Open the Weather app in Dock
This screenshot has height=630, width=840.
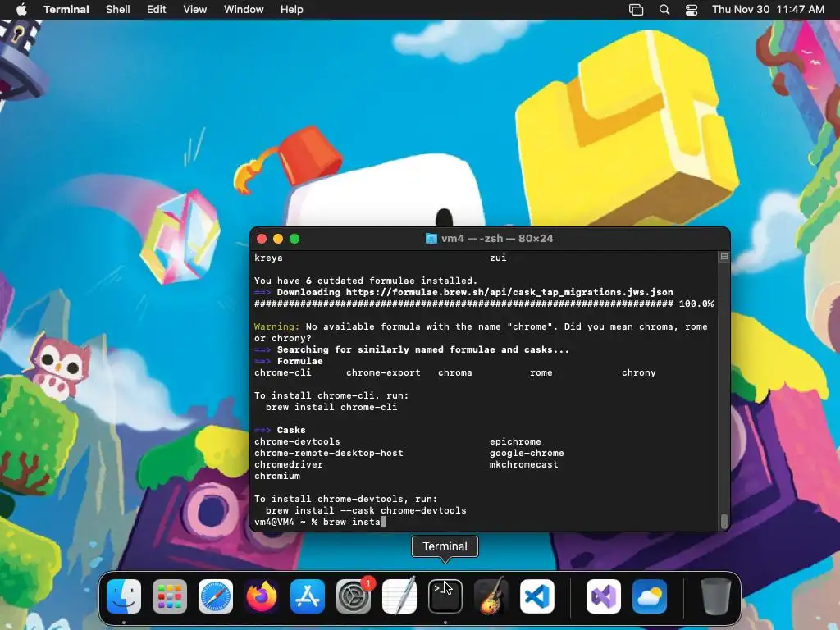(x=650, y=596)
